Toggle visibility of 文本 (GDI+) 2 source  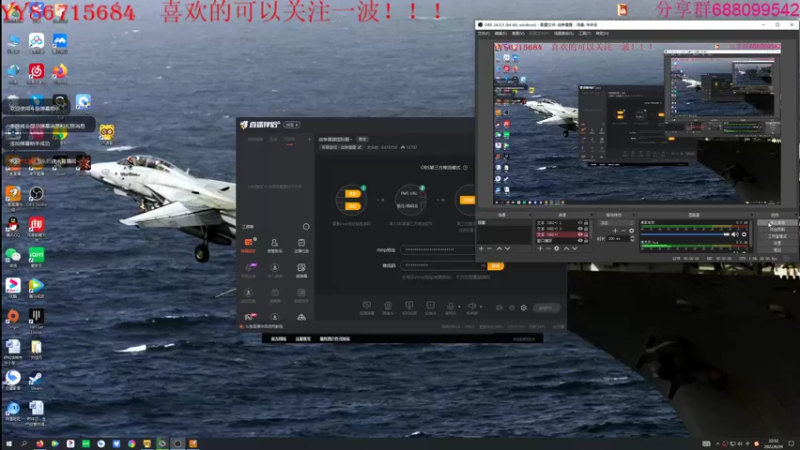pos(580,223)
